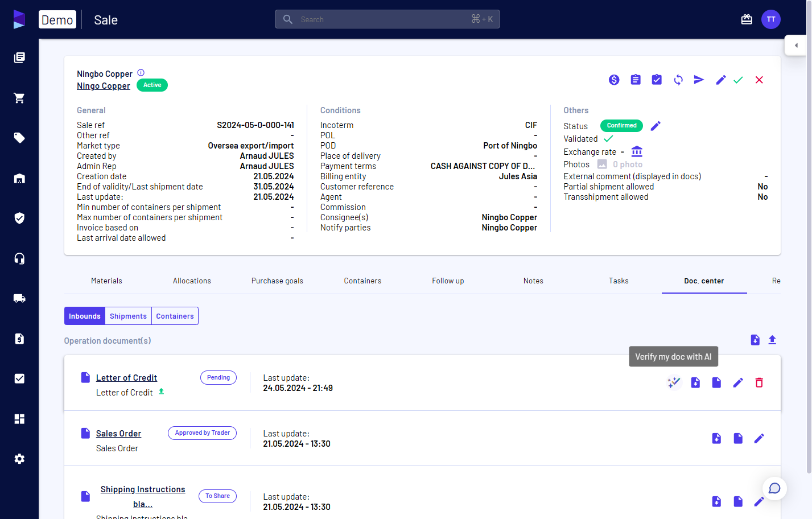The width and height of the screenshot is (812, 519).
Task: Open the dashboard grid icon in sidebar
Action: pos(19,419)
